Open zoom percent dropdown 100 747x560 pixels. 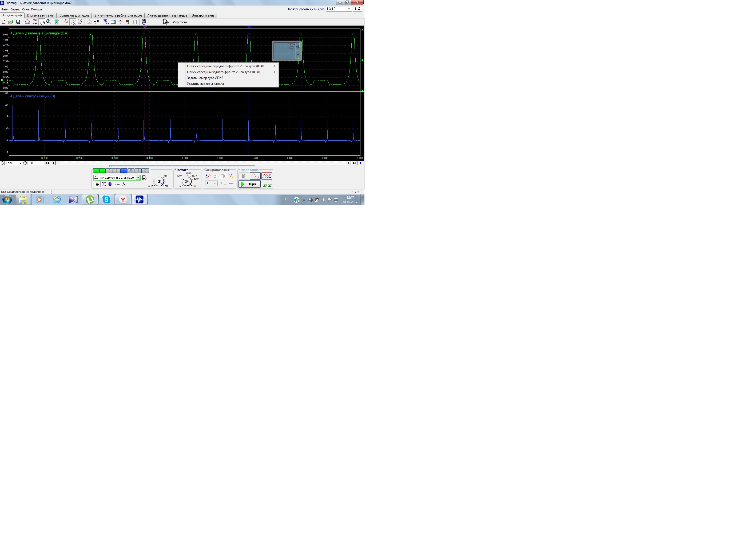pos(36,163)
